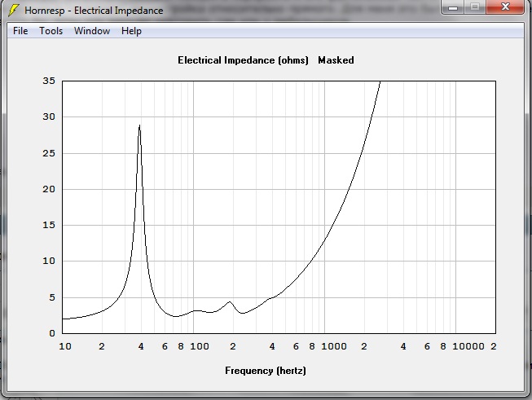Click the '35' impedance axis value

49,81
